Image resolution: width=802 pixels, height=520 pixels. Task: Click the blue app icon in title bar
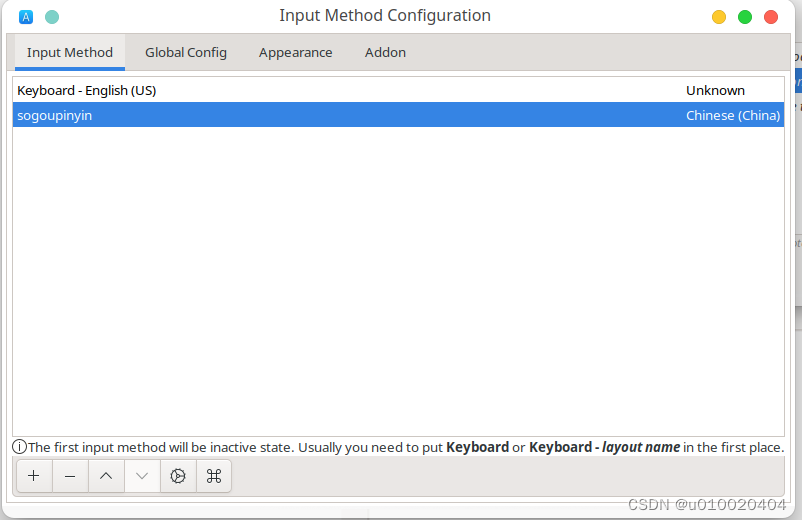26,17
